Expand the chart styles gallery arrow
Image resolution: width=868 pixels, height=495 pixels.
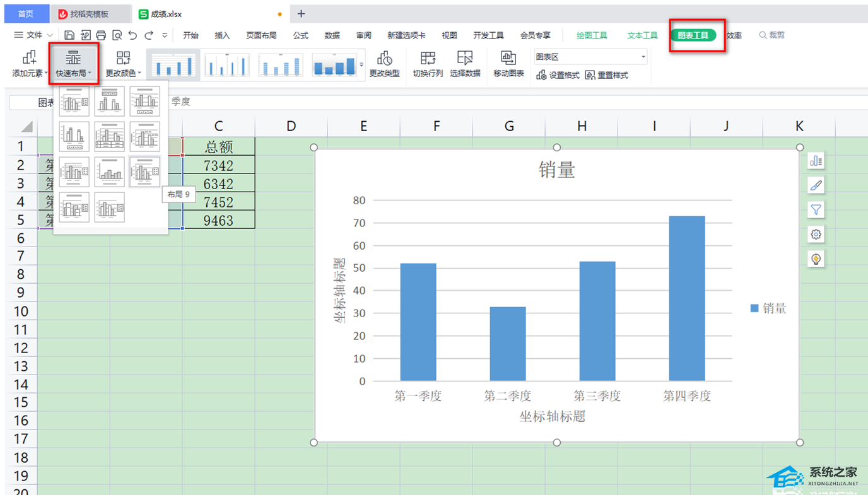362,65
